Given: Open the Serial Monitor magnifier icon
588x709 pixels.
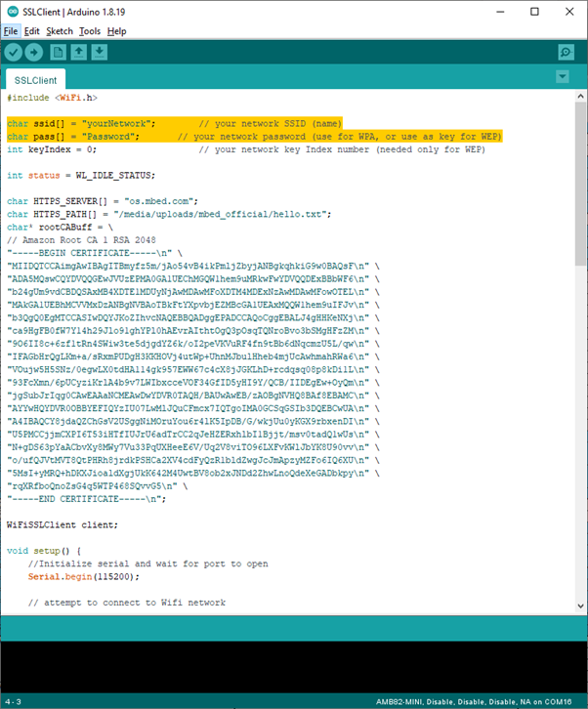Looking at the screenshot, I should coord(566,52).
